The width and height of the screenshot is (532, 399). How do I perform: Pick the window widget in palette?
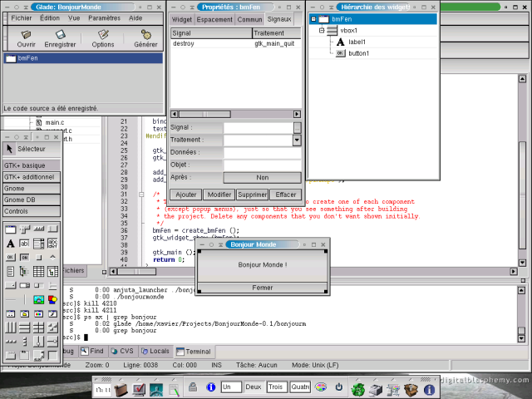(10, 229)
